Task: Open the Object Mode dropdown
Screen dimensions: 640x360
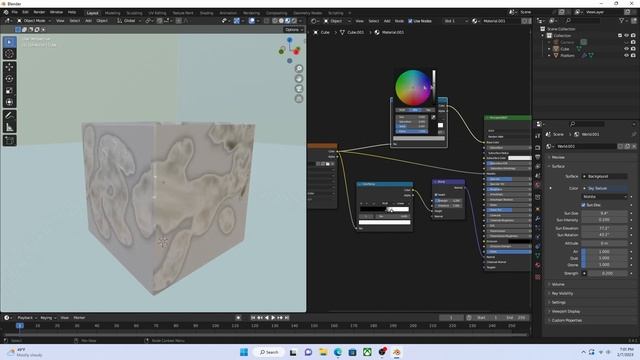Action: click(x=33, y=20)
